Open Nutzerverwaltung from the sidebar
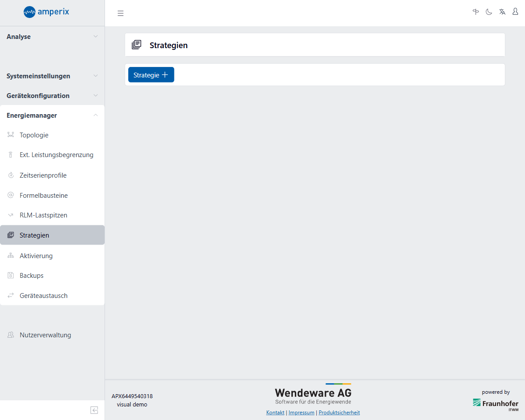The height and width of the screenshot is (420, 525). (45, 335)
